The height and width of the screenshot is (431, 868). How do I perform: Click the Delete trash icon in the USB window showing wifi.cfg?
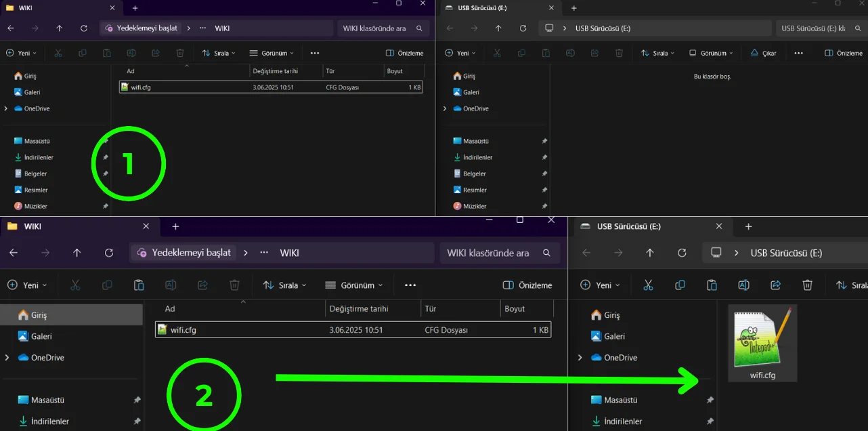807,285
